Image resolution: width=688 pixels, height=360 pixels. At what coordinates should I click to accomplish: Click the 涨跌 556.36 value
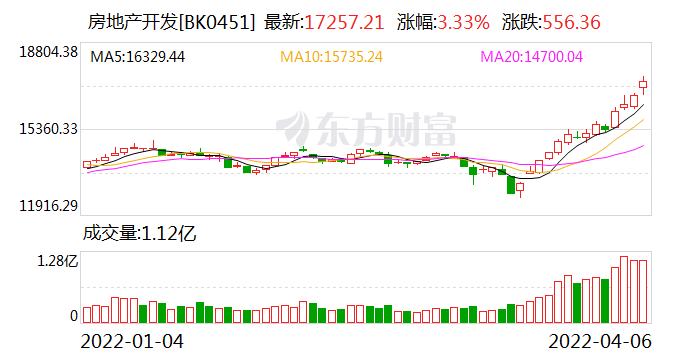coord(572,22)
